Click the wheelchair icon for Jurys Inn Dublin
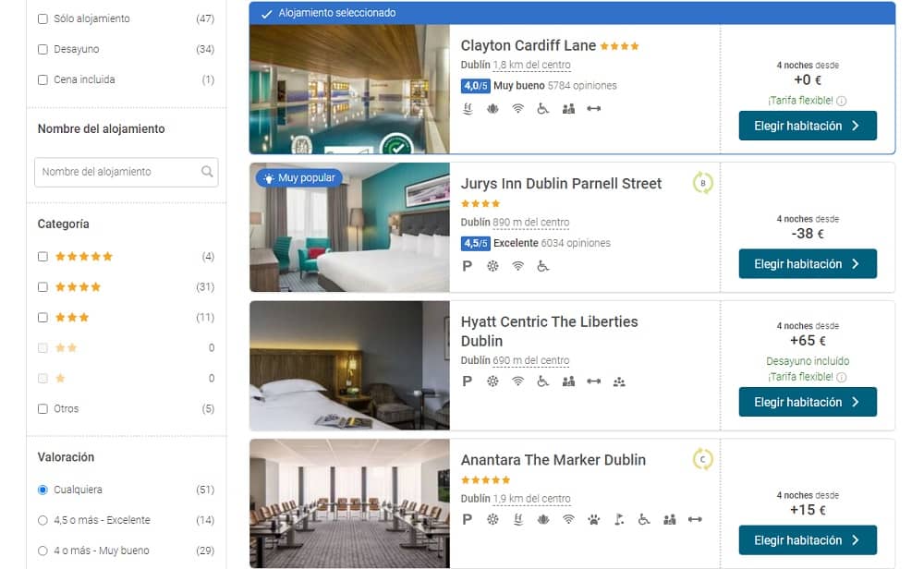Screen dimensions: 924x569 (x=542, y=266)
